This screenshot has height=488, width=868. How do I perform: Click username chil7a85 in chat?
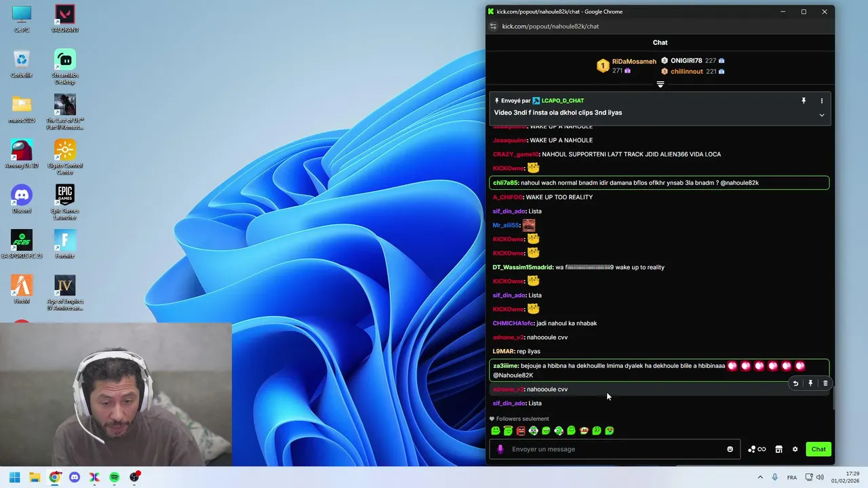click(x=506, y=183)
